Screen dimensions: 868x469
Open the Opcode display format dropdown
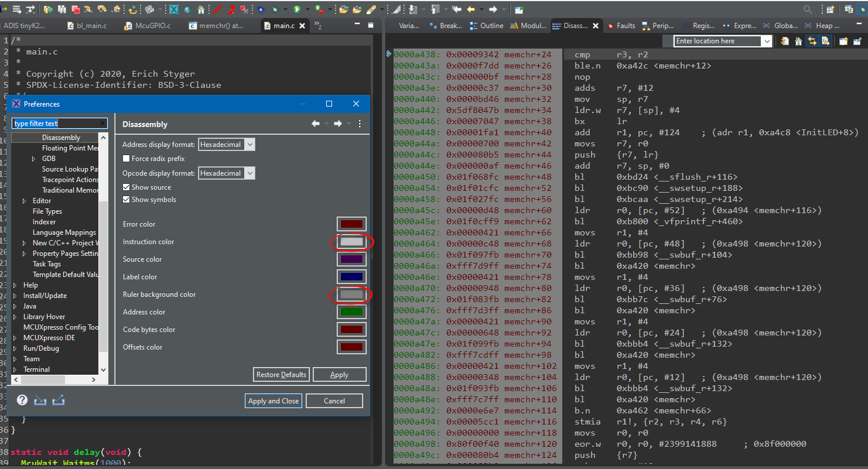(227, 173)
